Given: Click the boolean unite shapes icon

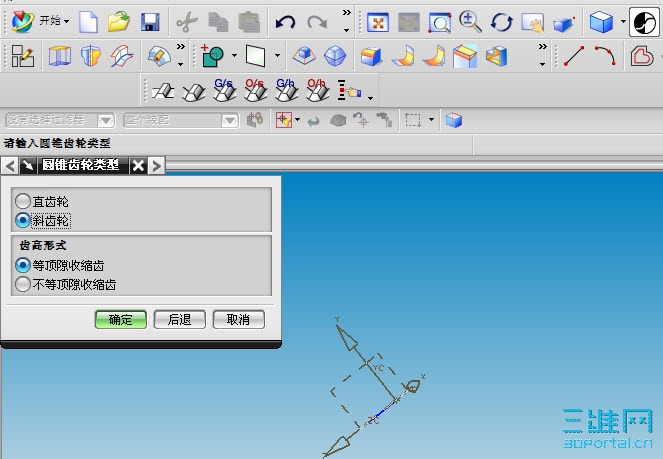Looking at the screenshot, I should [x=213, y=56].
